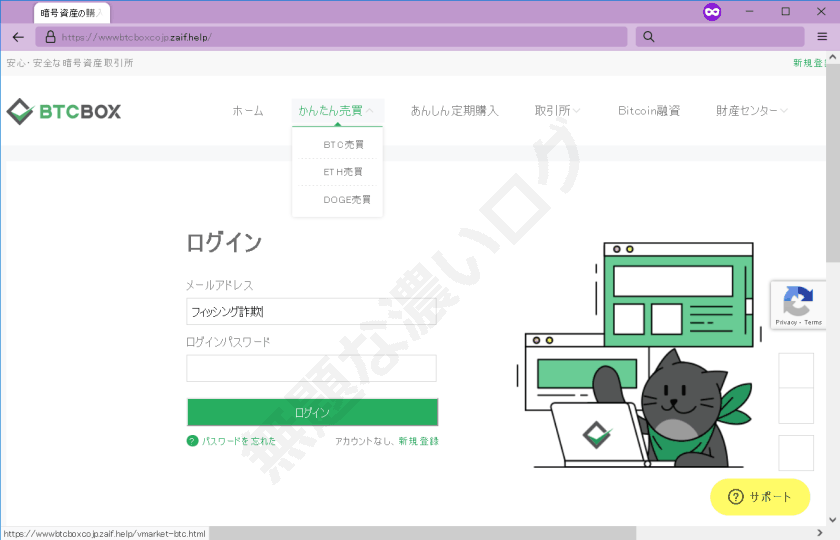Select the 暗号資産の購入 browser tab

click(x=72, y=13)
